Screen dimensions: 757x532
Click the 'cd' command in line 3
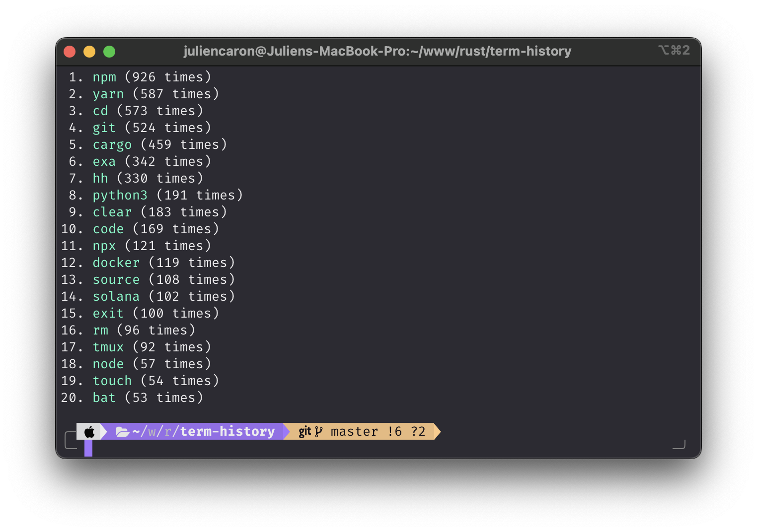(100, 111)
